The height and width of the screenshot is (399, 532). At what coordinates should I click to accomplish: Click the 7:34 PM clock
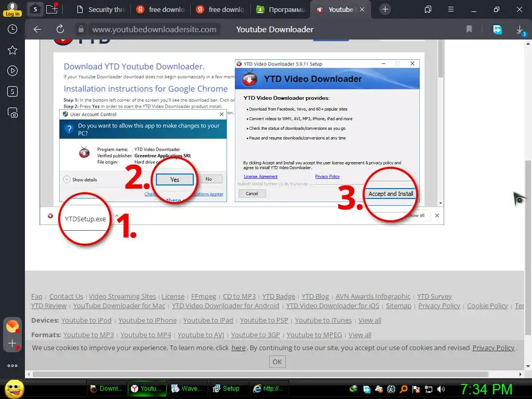tap(486, 389)
